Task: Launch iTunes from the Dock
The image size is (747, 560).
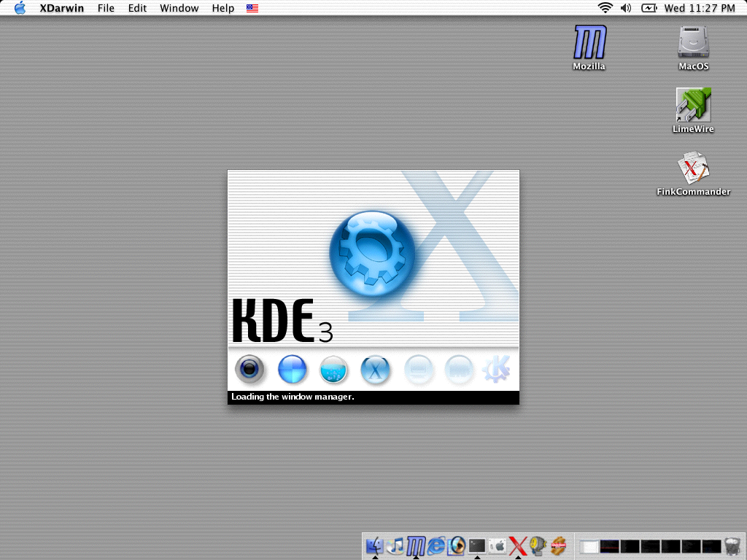Action: (395, 545)
